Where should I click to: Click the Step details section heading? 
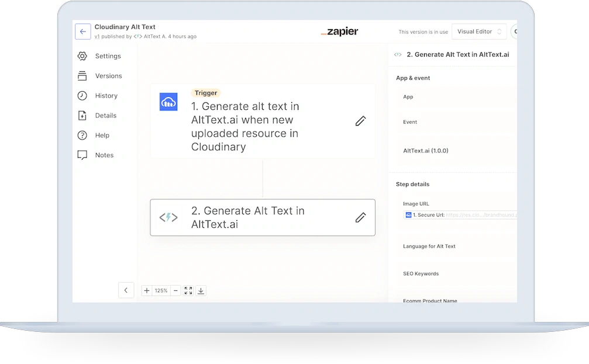click(x=412, y=184)
